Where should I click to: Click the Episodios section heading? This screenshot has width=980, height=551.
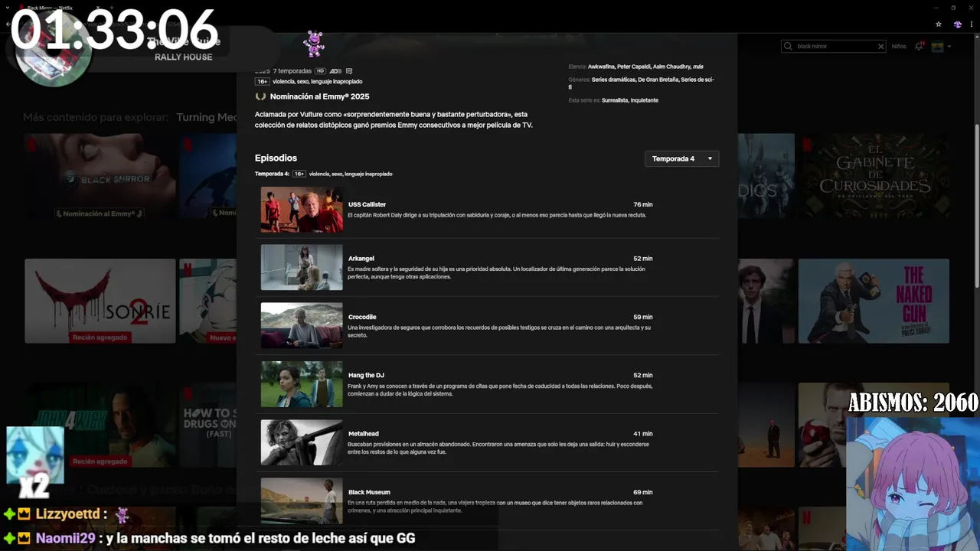pyautogui.click(x=276, y=158)
